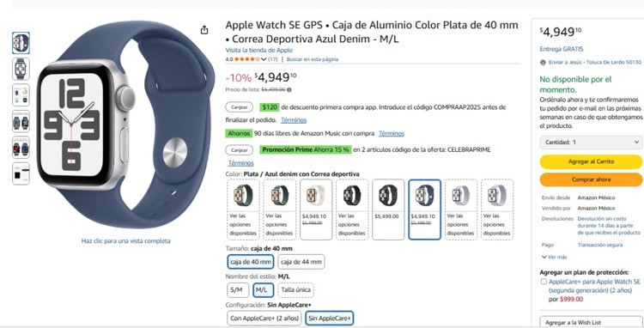Click Canjear for the $120 discount
This screenshot has height=328, width=644.
[239, 107]
